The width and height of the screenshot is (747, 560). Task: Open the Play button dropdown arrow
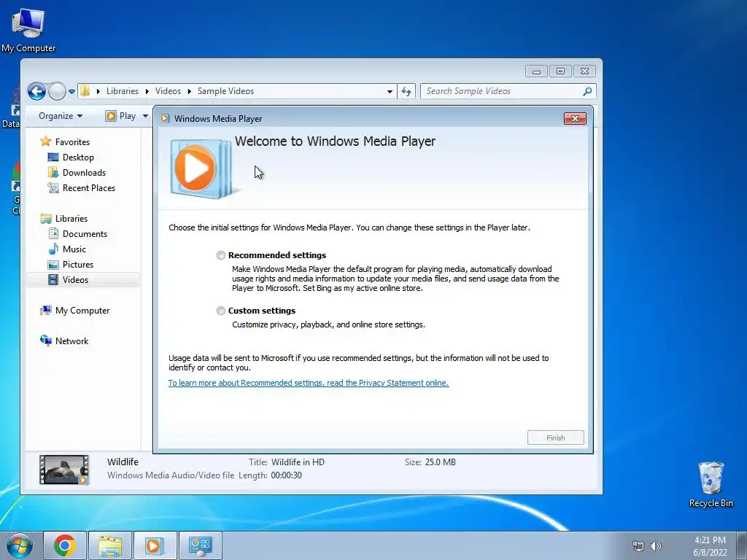tap(145, 116)
